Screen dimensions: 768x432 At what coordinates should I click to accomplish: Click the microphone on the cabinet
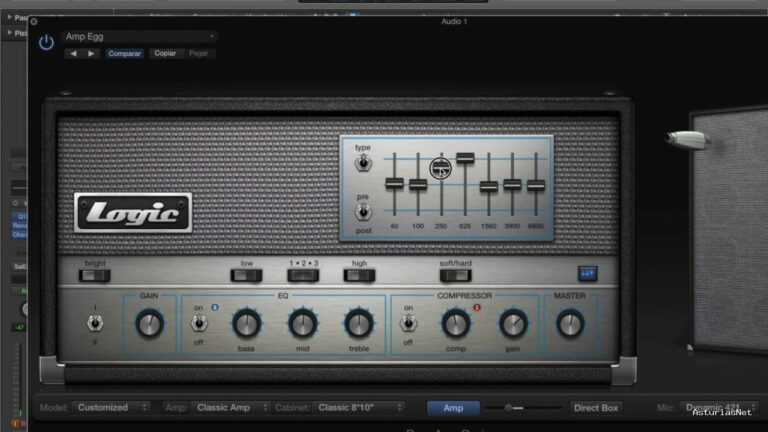pos(688,139)
